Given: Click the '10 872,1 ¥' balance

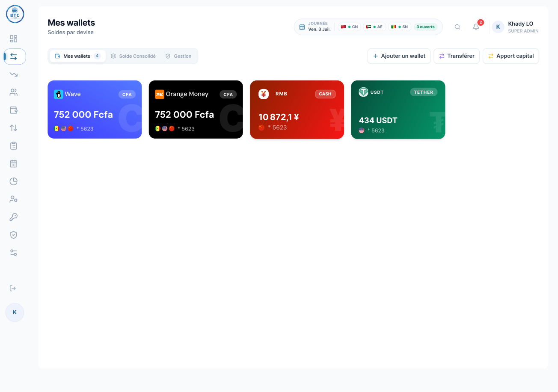Looking at the screenshot, I should [279, 117].
